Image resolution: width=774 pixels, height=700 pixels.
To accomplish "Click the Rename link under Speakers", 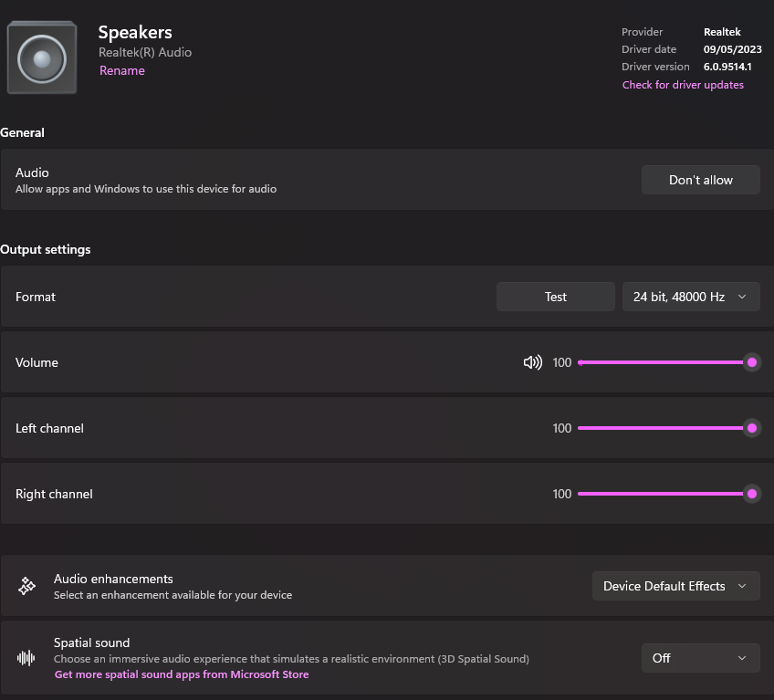I will coord(121,70).
